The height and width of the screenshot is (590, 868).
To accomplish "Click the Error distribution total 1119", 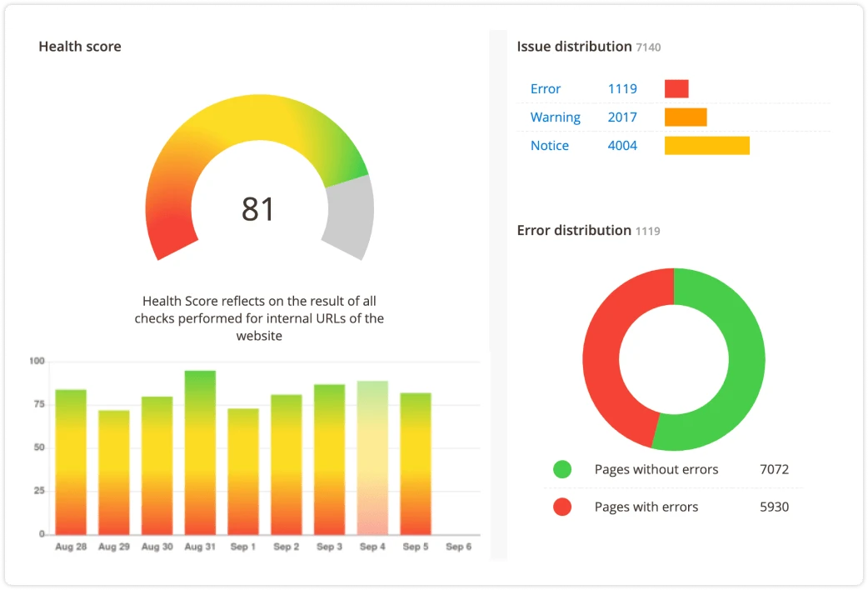I will click(x=648, y=230).
